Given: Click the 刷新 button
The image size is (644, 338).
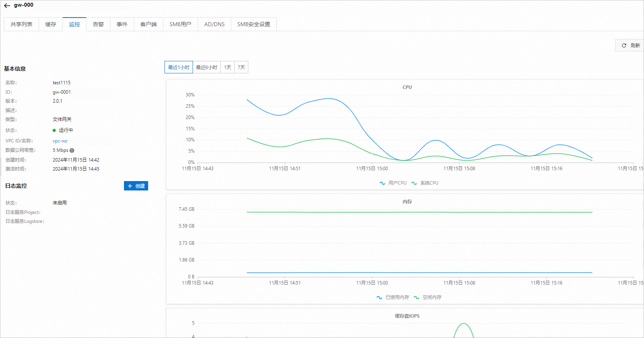Looking at the screenshot, I should (630, 45).
